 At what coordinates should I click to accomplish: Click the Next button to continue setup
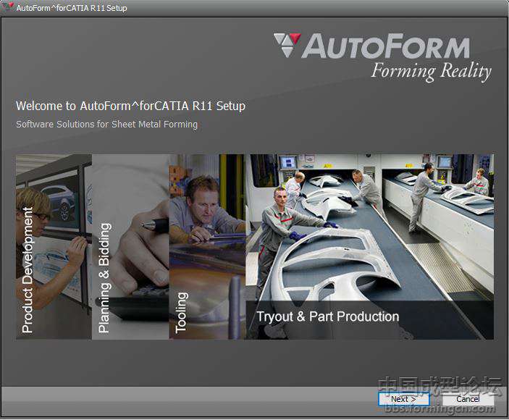click(x=403, y=399)
